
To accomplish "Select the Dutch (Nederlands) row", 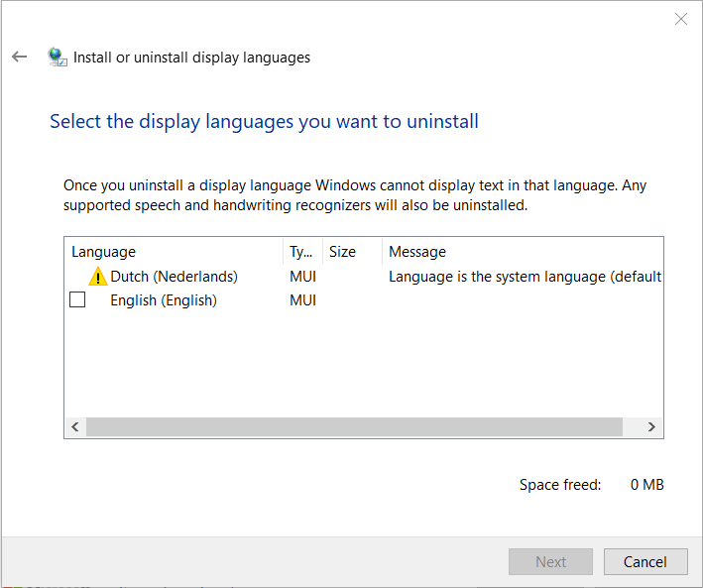I will coord(364,277).
